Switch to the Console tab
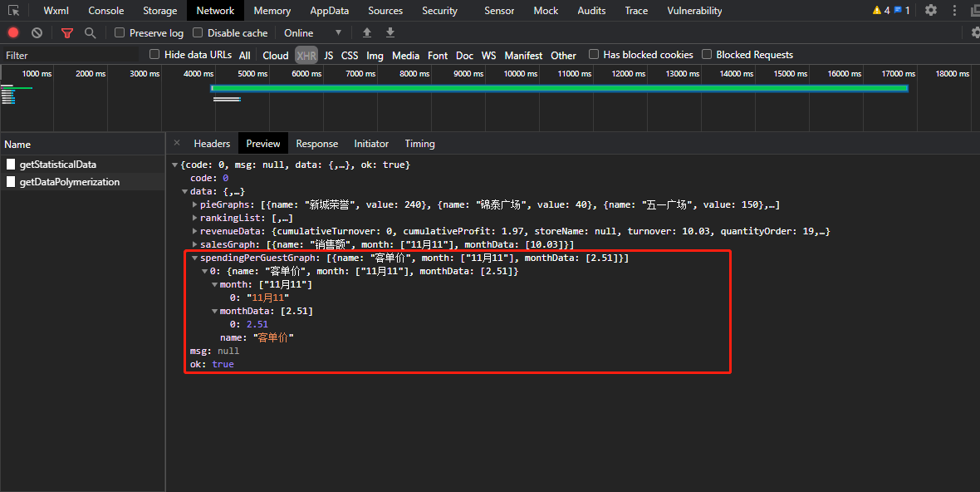The image size is (980, 492). (106, 11)
